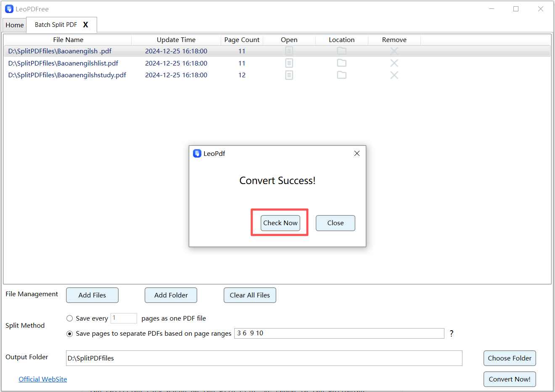The width and height of the screenshot is (555, 392).
Task: Visit the Official WebSite link
Action: (x=42, y=379)
